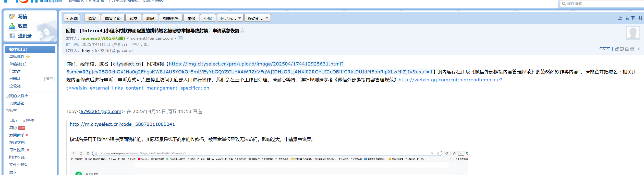Click the mail.qq.com logo
This screenshot has height=175, width=644.
tap(33, 1)
